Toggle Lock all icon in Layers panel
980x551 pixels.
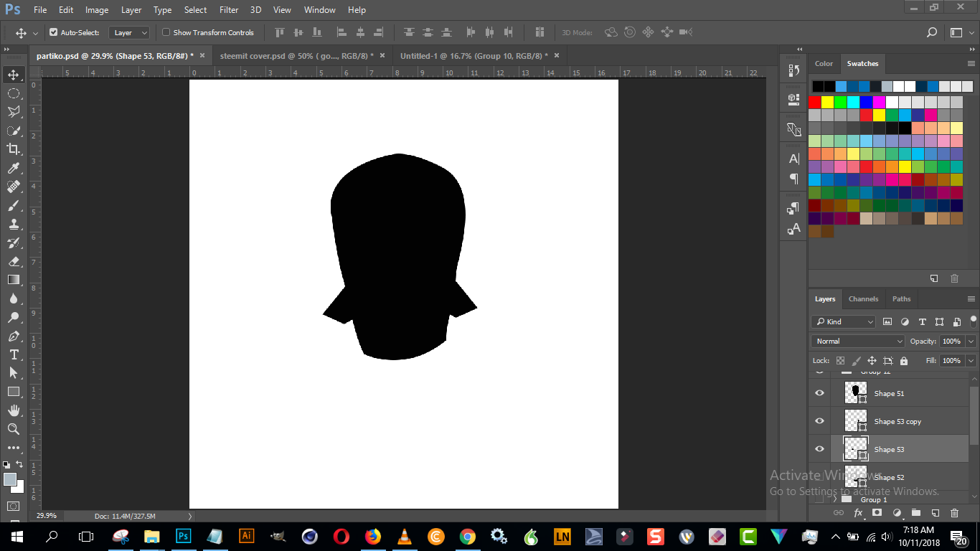tap(903, 361)
